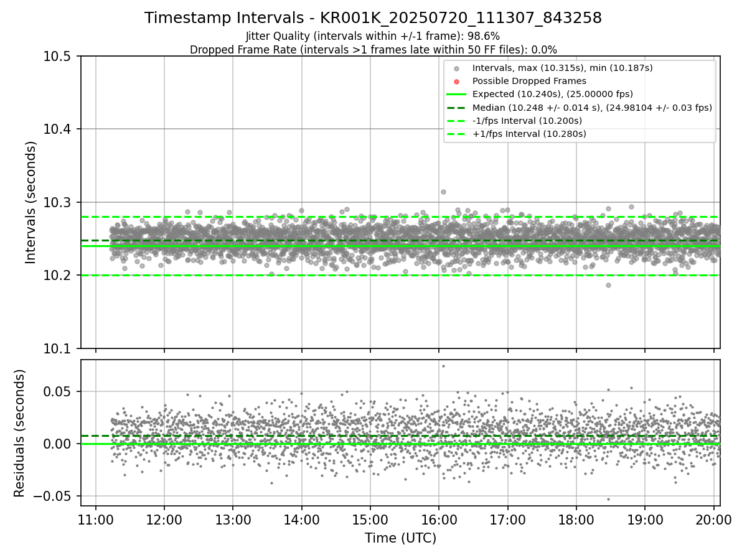Viewport: 747px width, 560px height.
Task: Click the Residuals (seconds) y-axis label
Action: [x=20, y=433]
